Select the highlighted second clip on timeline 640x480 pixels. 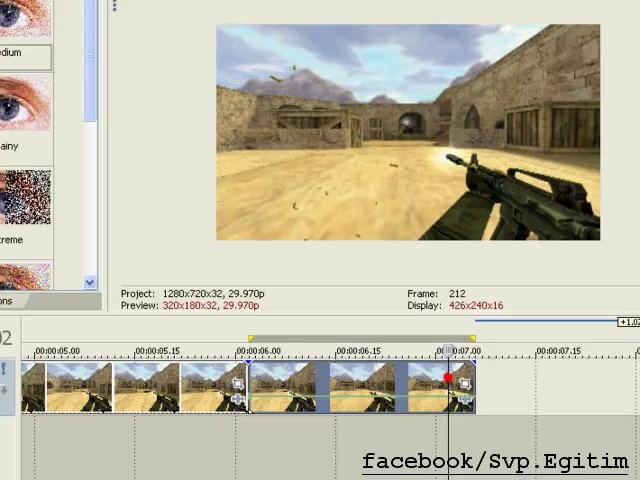tap(362, 387)
